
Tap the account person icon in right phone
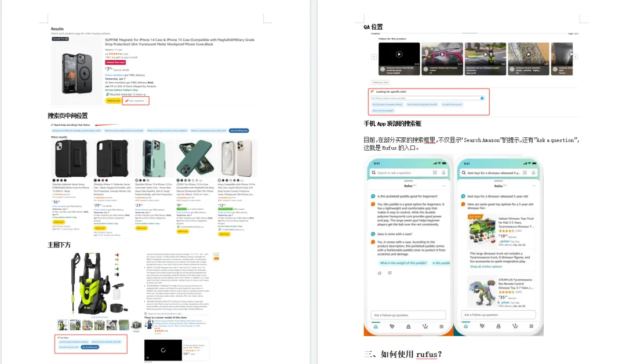coord(498,326)
